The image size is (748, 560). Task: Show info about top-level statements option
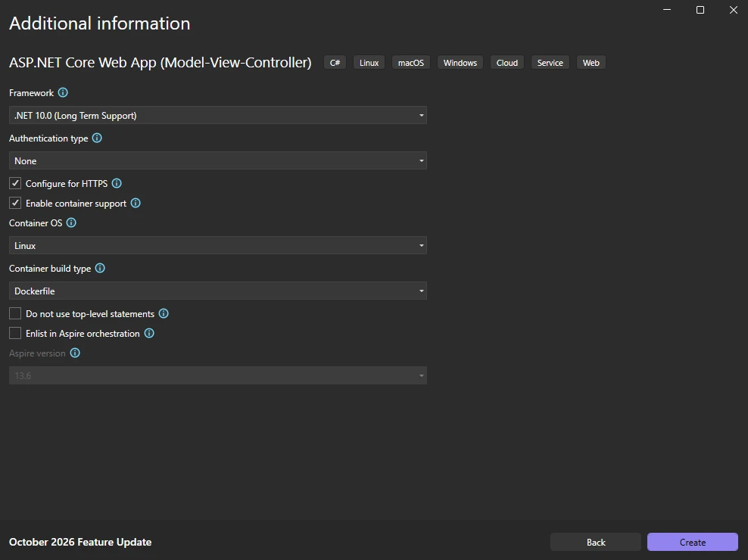tap(164, 313)
